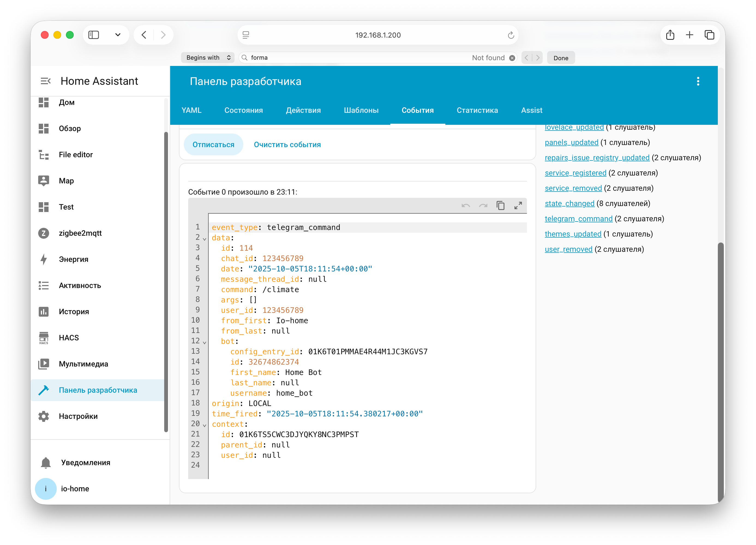756x545 pixels.
Task: Open the Энергия dashboard
Action: [x=73, y=259]
